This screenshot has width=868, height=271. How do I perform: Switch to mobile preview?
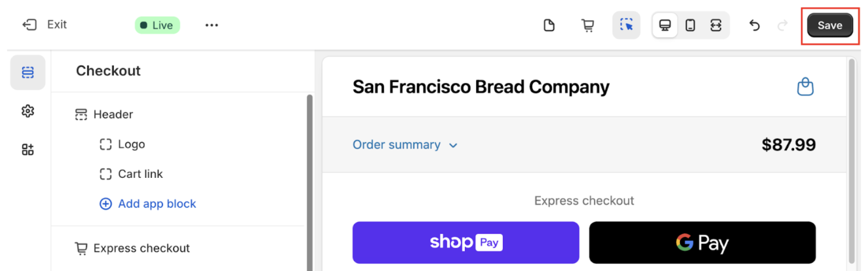(x=690, y=25)
